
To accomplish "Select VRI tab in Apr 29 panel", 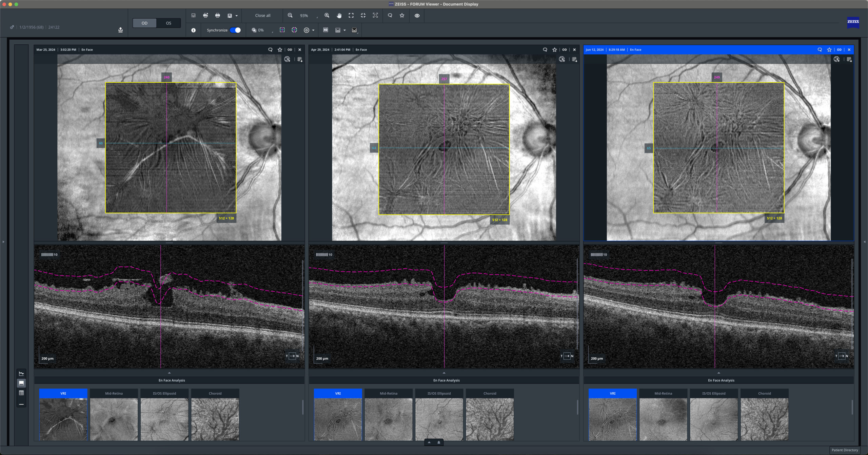I will [x=338, y=393].
